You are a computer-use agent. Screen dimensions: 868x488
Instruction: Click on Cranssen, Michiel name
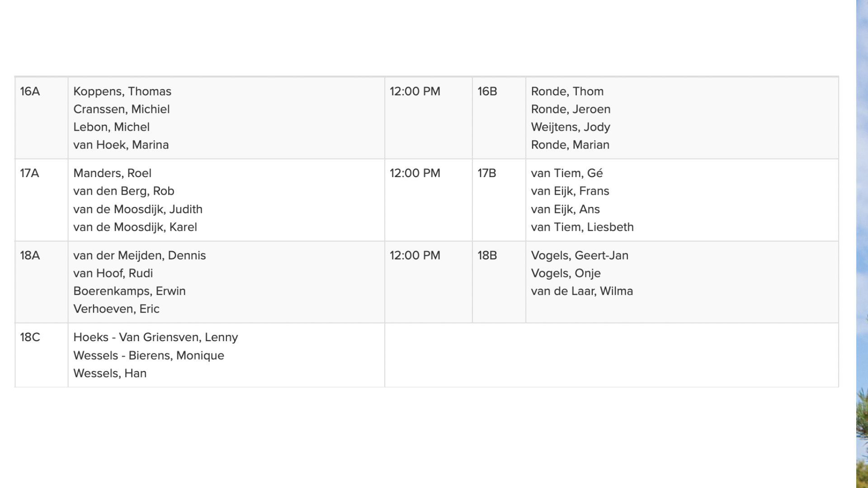121,109
